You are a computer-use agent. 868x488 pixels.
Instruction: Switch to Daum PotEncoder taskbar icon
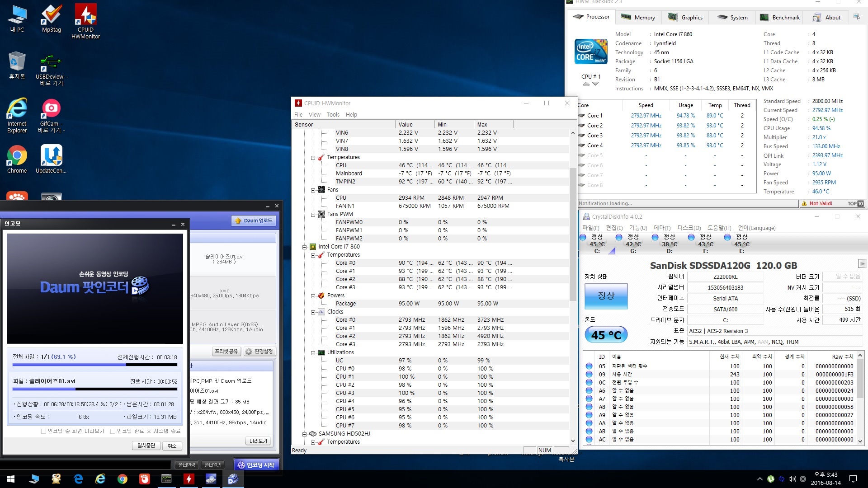pyautogui.click(x=233, y=479)
